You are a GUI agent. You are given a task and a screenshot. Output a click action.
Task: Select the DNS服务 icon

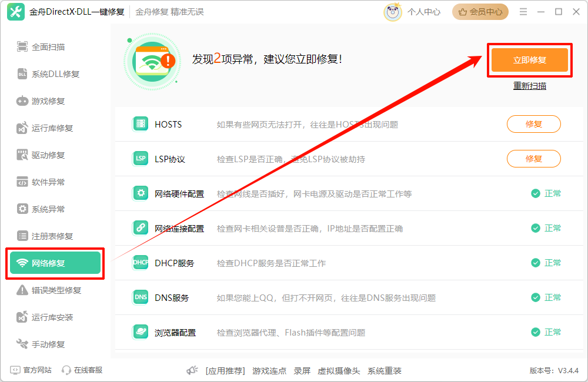[140, 297]
